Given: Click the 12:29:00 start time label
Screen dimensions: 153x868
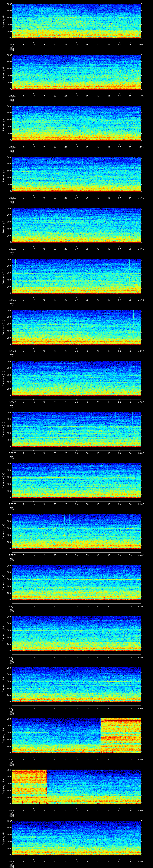Looking at the screenshot, I should click(x=12, y=44).
